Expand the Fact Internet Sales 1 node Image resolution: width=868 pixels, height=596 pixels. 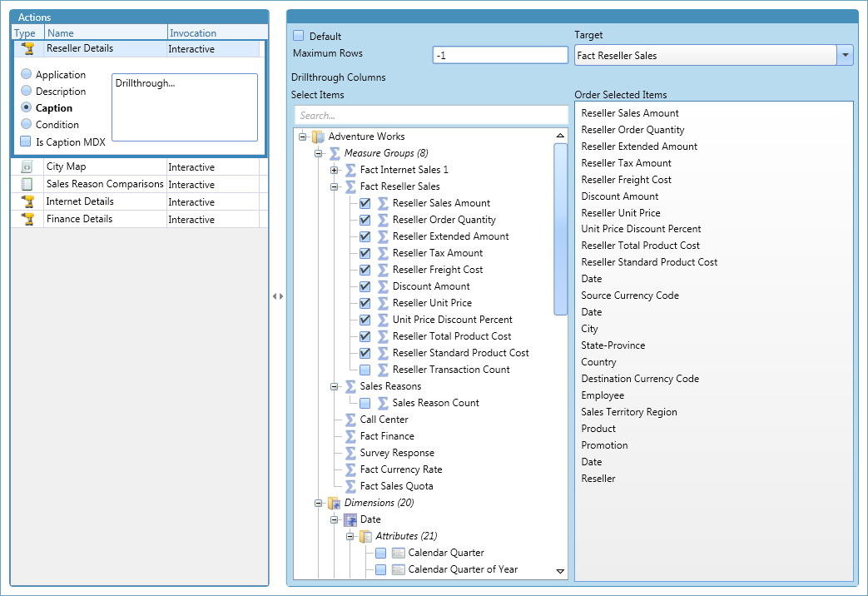tap(335, 170)
